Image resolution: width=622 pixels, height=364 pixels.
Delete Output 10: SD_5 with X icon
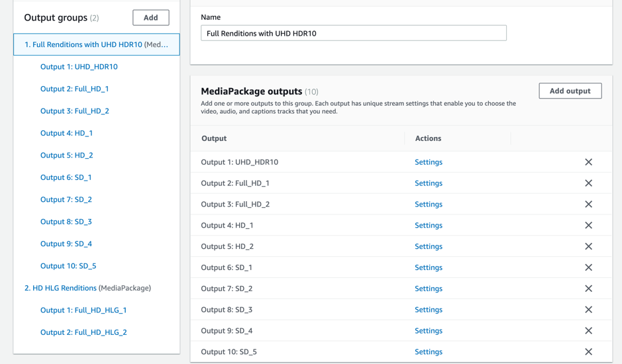(588, 352)
